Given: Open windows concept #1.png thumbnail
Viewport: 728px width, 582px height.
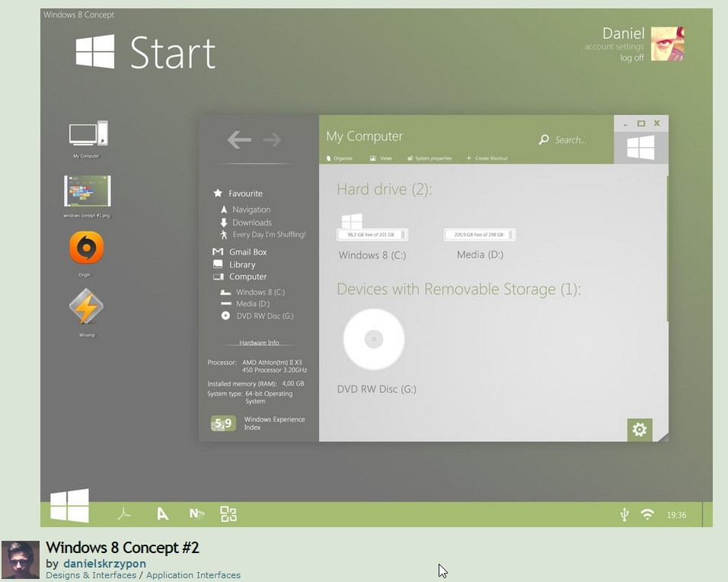Looking at the screenshot, I should [x=88, y=190].
